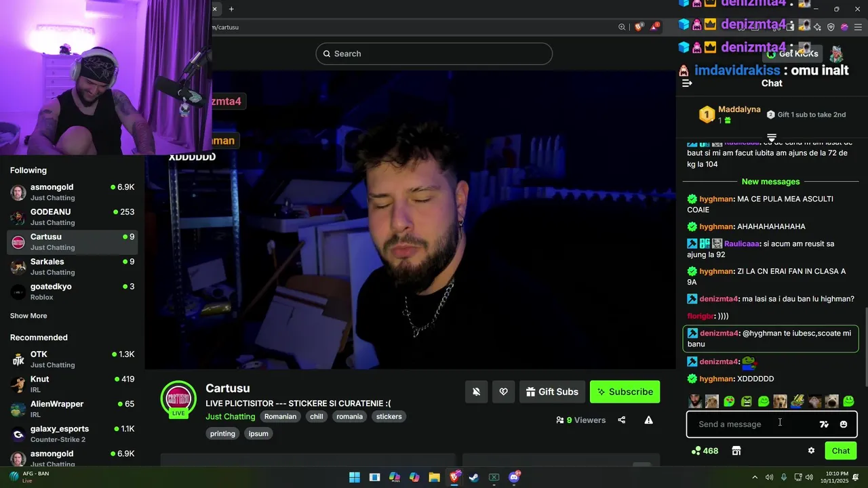The image size is (868, 488).
Task: Click the 468 channel points balance
Action: (705, 451)
